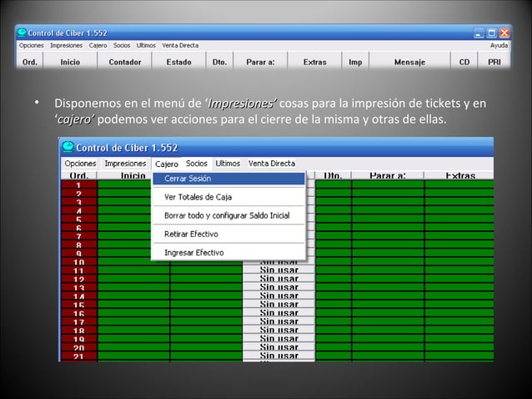Click the PRI column header

click(x=494, y=62)
